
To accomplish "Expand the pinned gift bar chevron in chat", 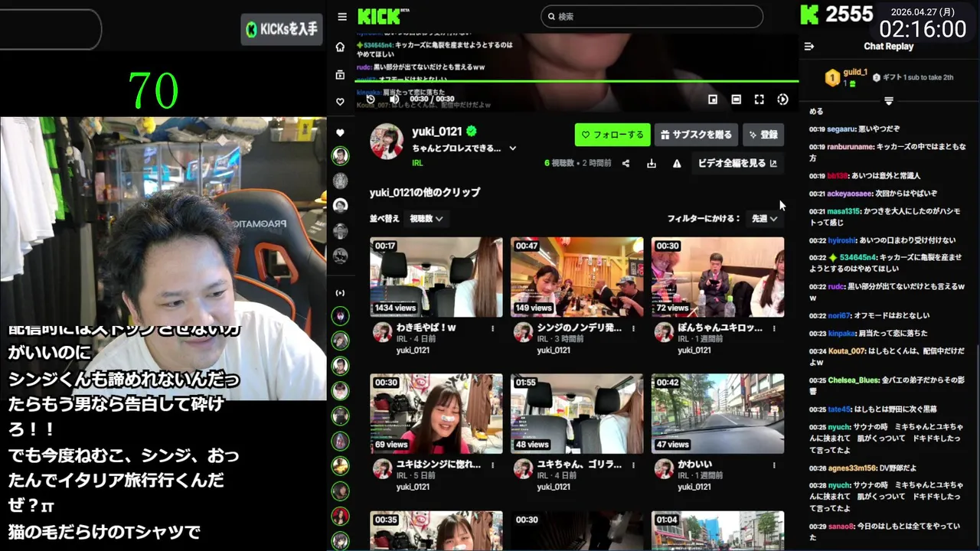I will point(888,101).
